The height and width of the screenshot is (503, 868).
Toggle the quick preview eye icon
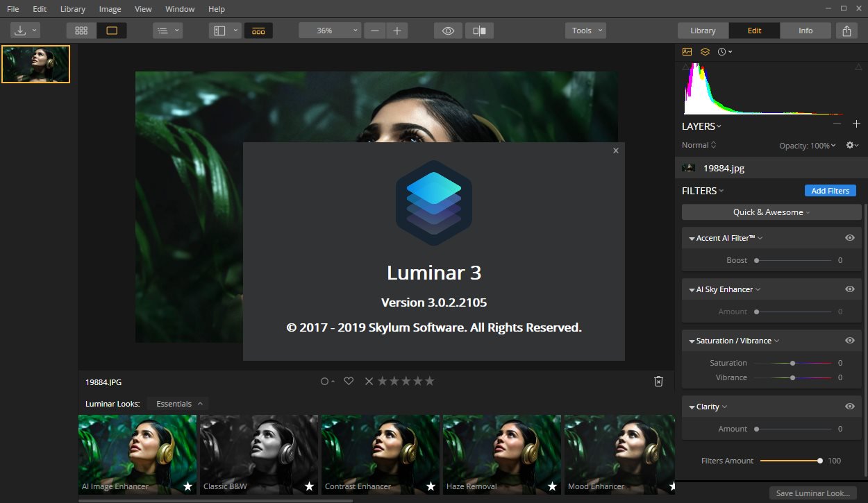tap(449, 31)
